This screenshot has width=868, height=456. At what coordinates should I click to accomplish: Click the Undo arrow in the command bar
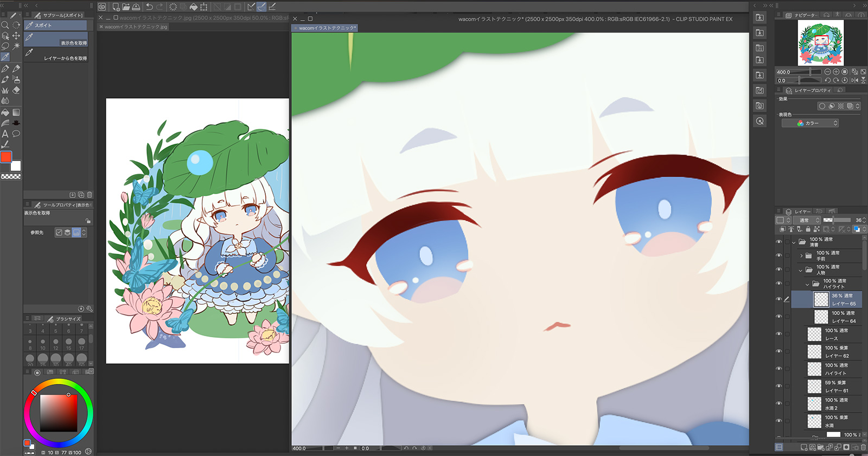[149, 7]
